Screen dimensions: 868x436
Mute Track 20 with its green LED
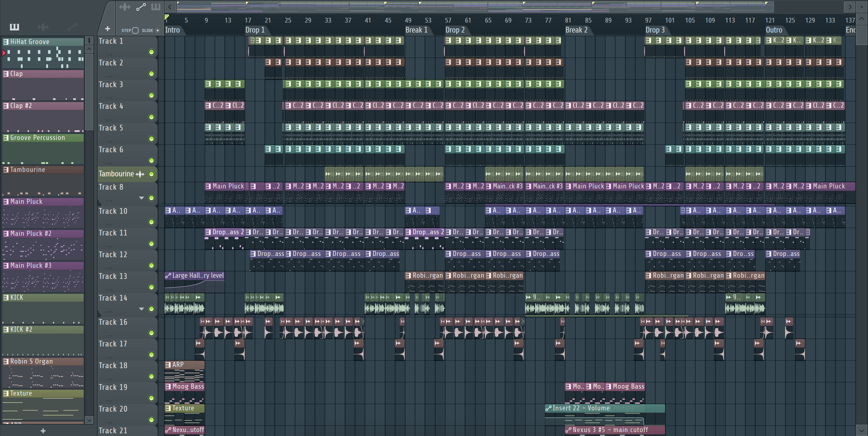[x=151, y=419]
